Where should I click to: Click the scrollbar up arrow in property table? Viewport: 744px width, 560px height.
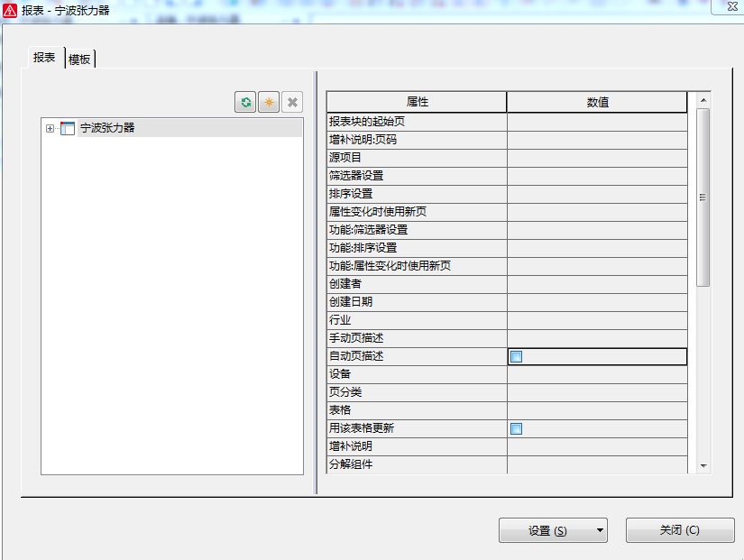click(703, 98)
